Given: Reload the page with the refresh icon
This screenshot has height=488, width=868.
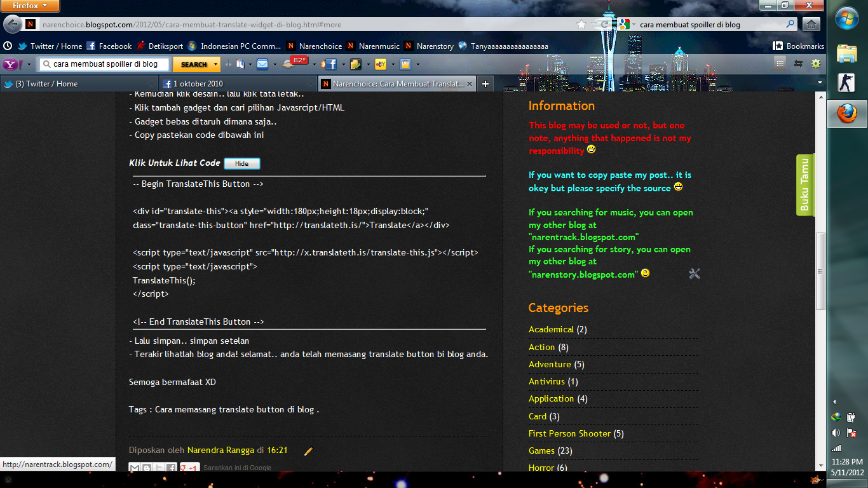Looking at the screenshot, I should 604,25.
